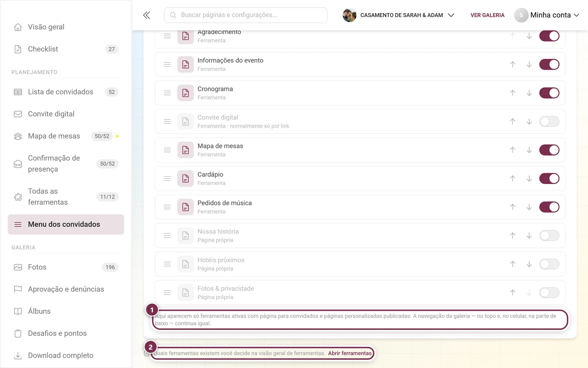Open Desafios e pontos page

click(66, 334)
